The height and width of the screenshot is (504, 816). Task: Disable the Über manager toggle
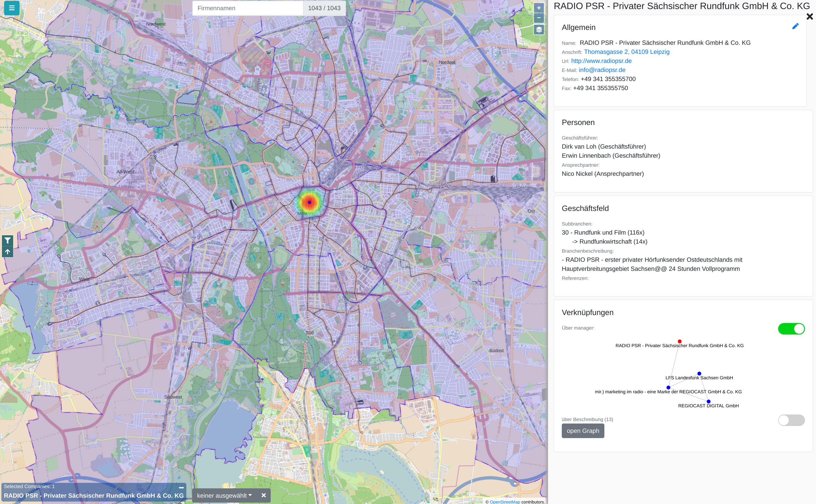791,329
